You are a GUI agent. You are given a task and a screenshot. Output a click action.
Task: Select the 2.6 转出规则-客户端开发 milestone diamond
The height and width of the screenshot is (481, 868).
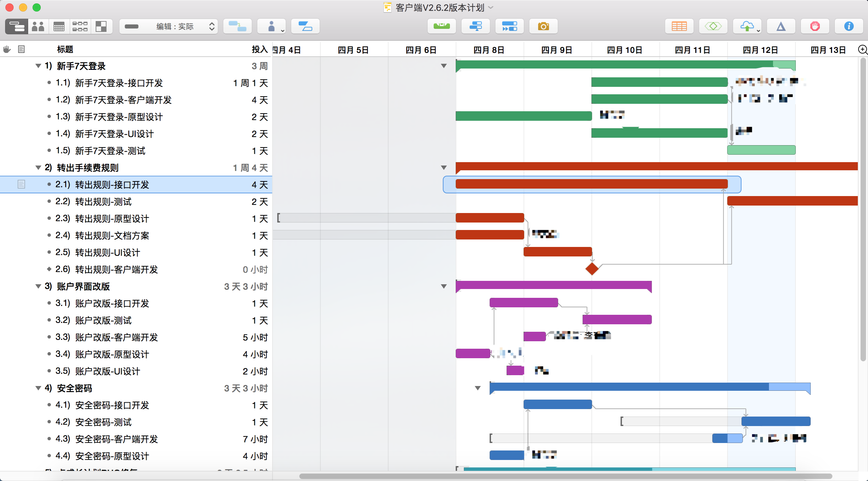[592, 269]
